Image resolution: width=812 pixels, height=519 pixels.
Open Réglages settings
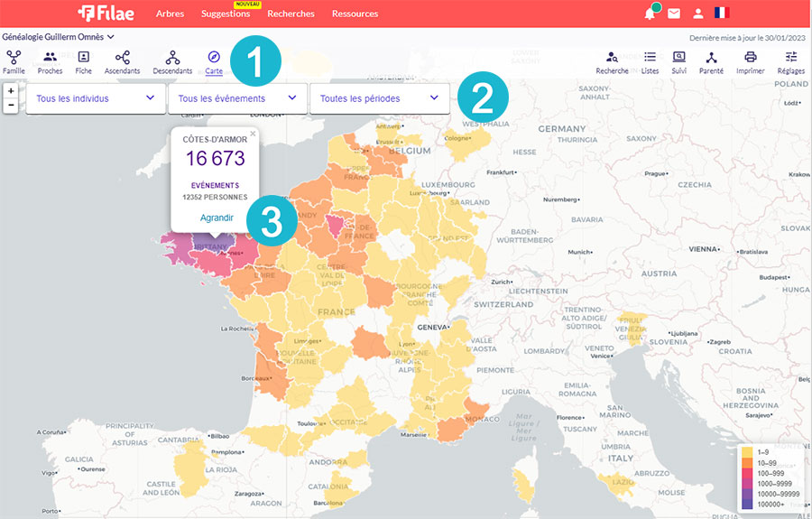790,60
